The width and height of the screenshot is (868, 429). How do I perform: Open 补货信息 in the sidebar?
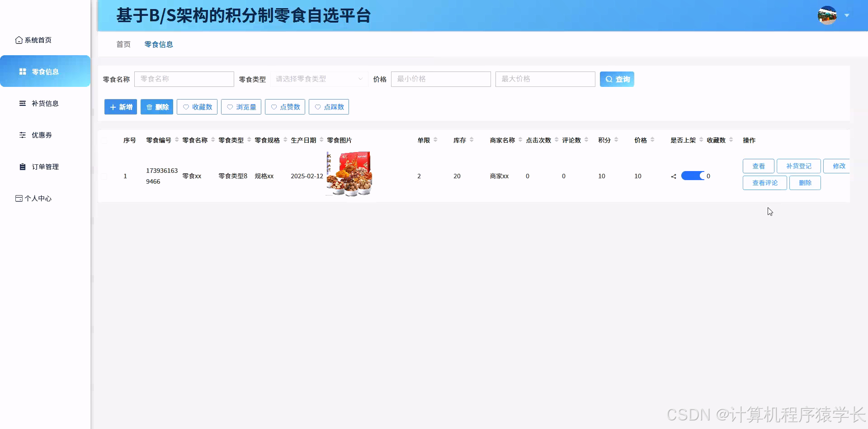39,104
